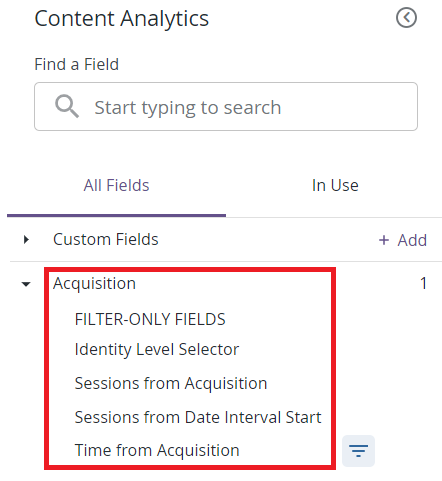Screen dimensions: 442x481
Task: Click the Find a Field label
Action: 77,64
